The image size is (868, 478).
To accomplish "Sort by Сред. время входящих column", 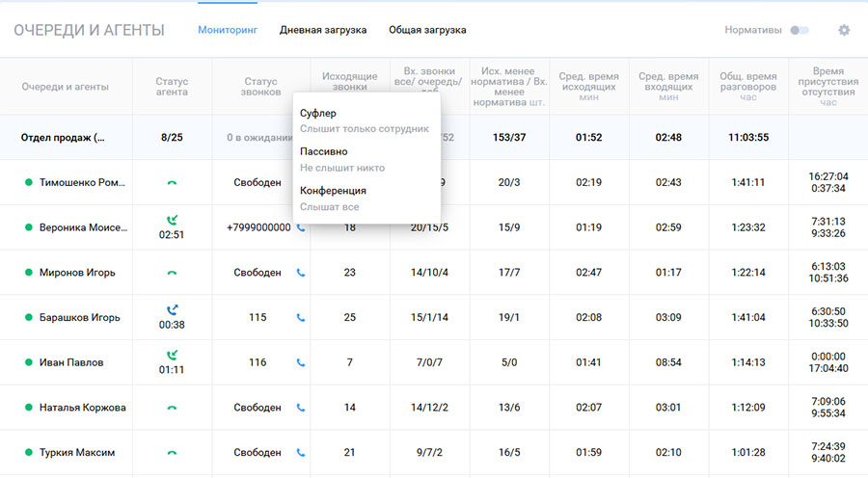I will click(x=668, y=87).
